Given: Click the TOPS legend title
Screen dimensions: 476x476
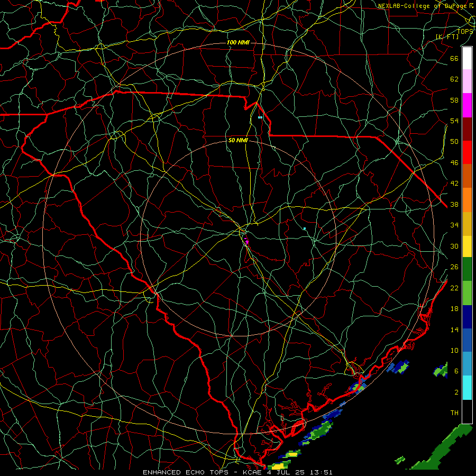Looking at the screenshot, I should (x=465, y=31).
